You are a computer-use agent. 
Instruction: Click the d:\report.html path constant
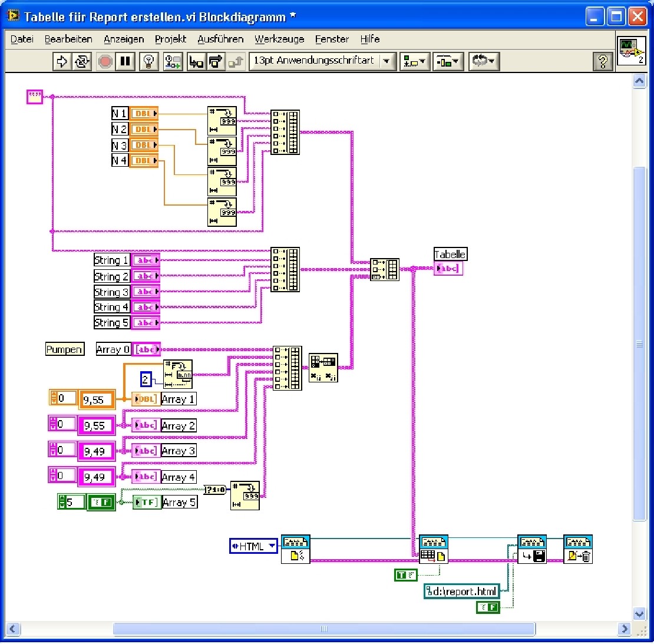461,591
